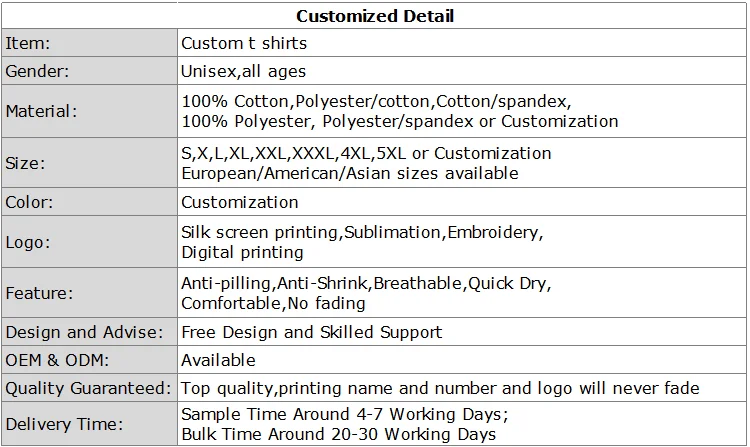Image resolution: width=750 pixels, height=447 pixels.
Task: Click the Customized Detail table header
Action: coord(375,16)
